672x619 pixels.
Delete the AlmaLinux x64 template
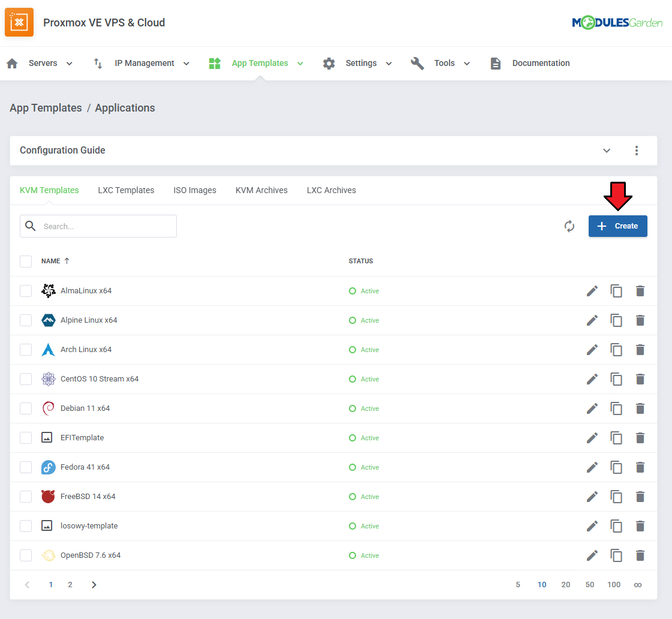coord(640,291)
